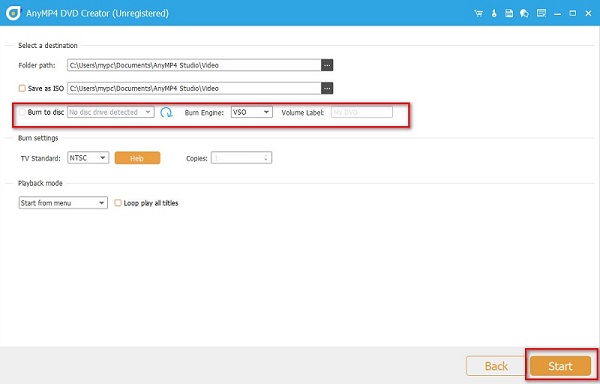Open the Start from menu dropdown
This screenshot has height=384, width=600.
63,203
